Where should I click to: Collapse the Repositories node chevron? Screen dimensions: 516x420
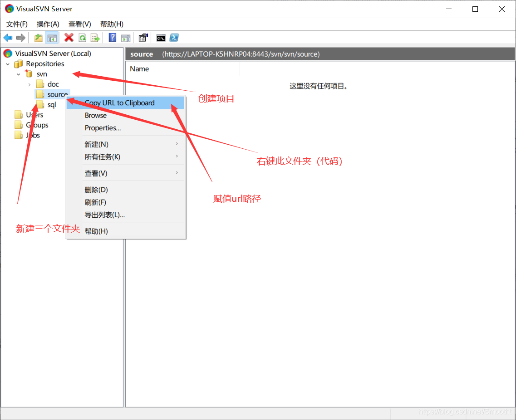[x=8, y=64]
